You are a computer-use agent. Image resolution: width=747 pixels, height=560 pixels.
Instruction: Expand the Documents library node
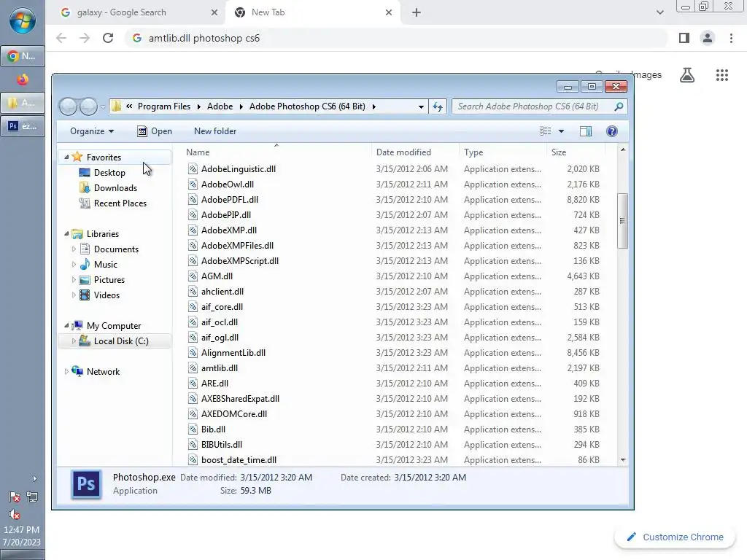click(x=74, y=249)
